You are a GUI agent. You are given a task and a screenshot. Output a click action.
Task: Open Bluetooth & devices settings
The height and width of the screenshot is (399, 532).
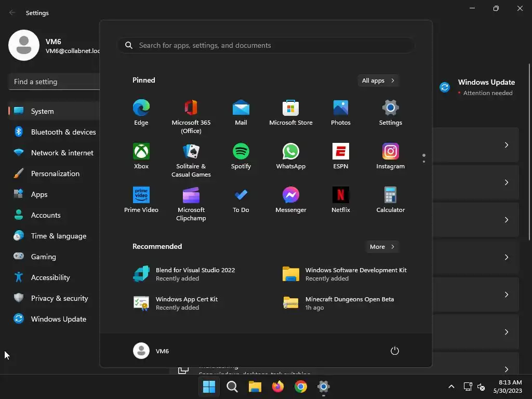tap(54, 132)
